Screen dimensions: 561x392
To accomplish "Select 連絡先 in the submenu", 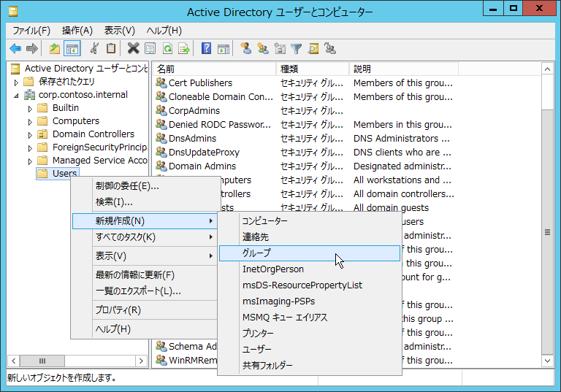I will tap(310, 237).
